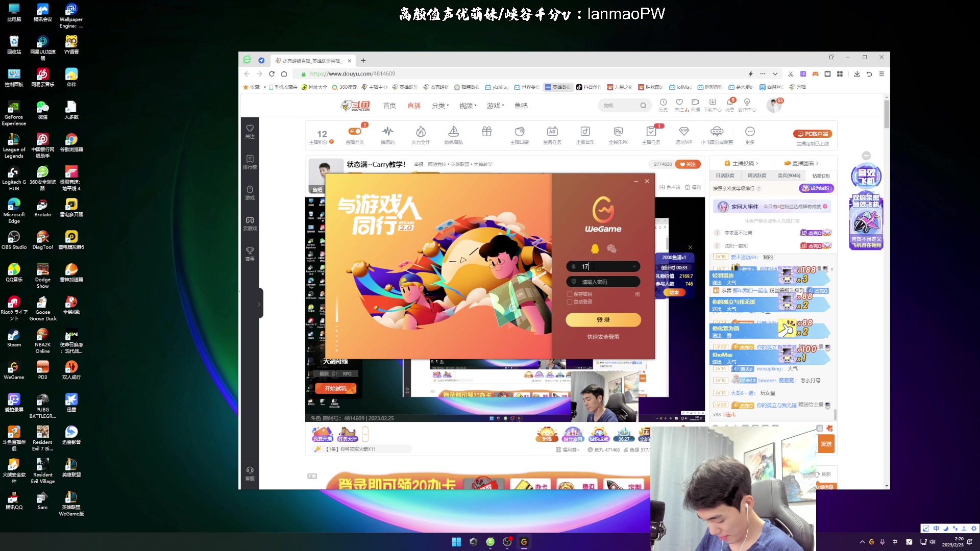The width and height of the screenshot is (980, 551).
Task: Switch to the 周活跃度 tab
Action: (x=757, y=175)
